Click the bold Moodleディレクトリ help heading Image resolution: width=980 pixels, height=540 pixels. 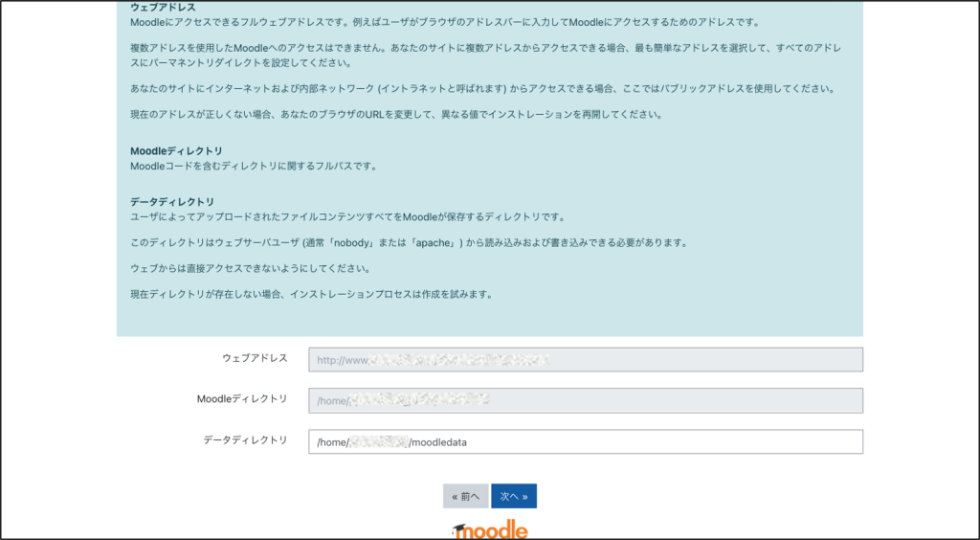(x=176, y=151)
